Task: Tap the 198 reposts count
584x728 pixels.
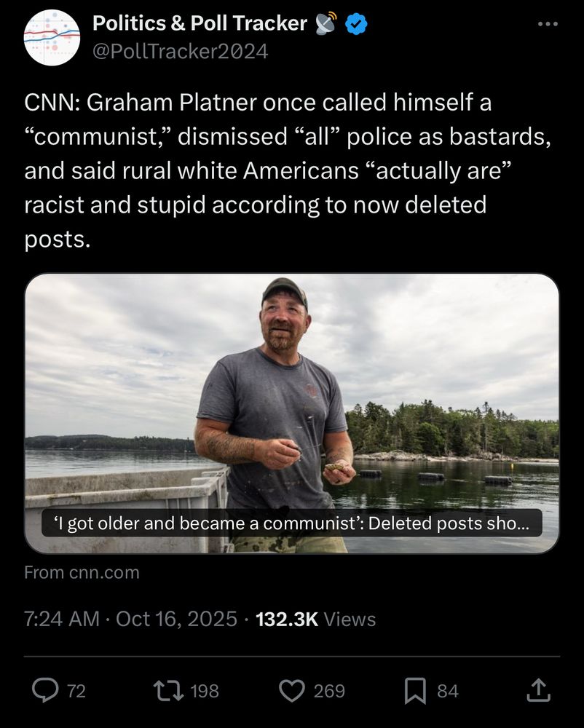Action: tap(204, 691)
